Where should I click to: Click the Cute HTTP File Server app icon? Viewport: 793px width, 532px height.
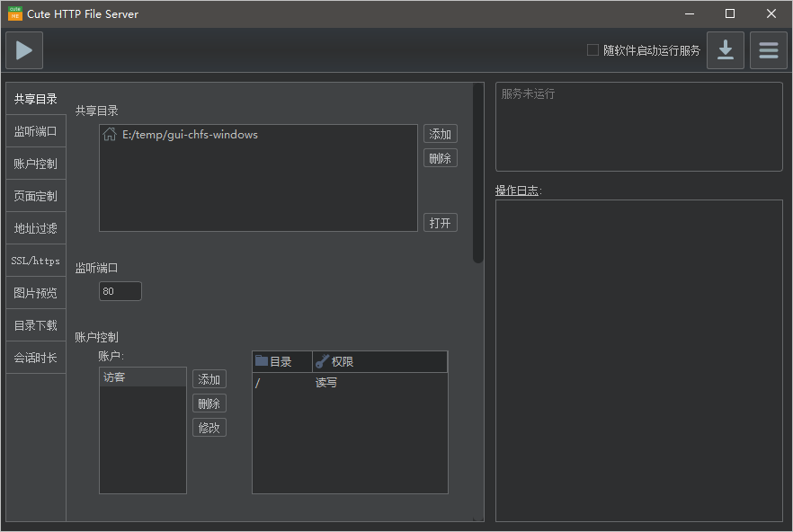[x=14, y=14]
